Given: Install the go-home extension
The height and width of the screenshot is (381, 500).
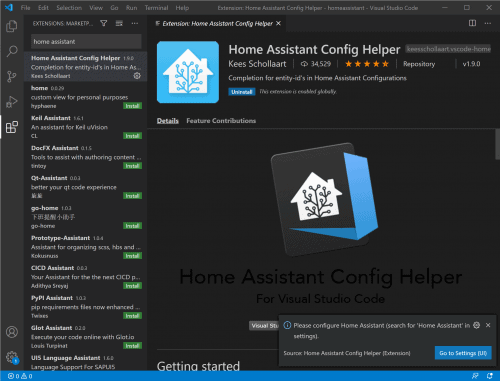Looking at the screenshot, I should pos(133,226).
